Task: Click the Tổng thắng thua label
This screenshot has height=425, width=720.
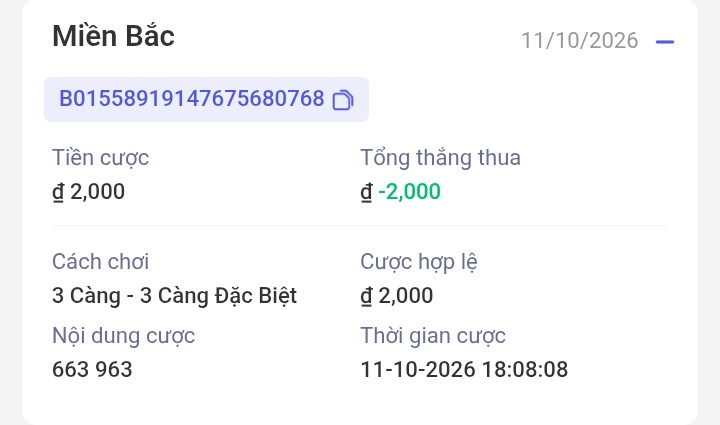Action: (x=440, y=157)
